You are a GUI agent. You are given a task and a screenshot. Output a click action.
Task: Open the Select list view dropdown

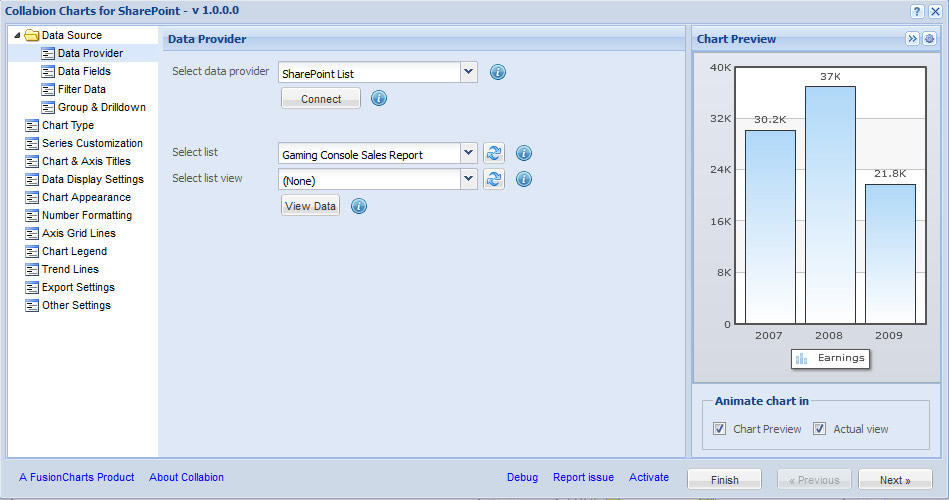click(469, 179)
